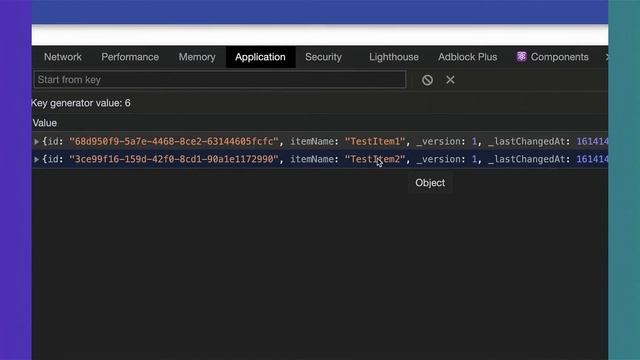Click _lastChangedAt value in TestItem2 row
The width and height of the screenshot is (640, 360).
(592, 159)
